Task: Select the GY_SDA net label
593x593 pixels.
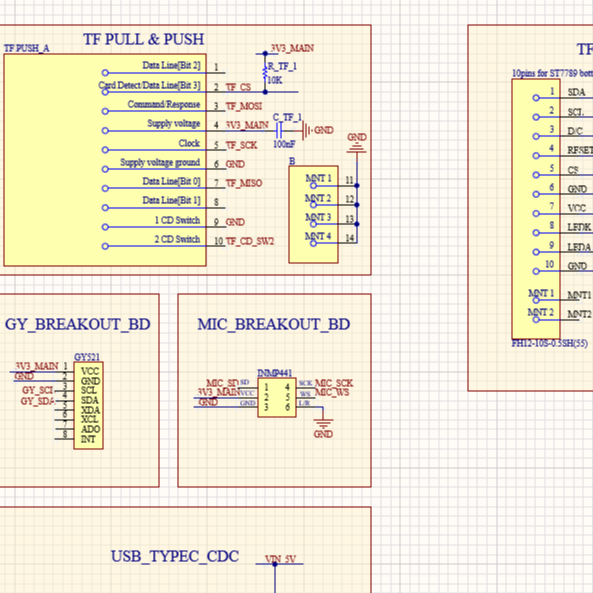Action: [38, 401]
